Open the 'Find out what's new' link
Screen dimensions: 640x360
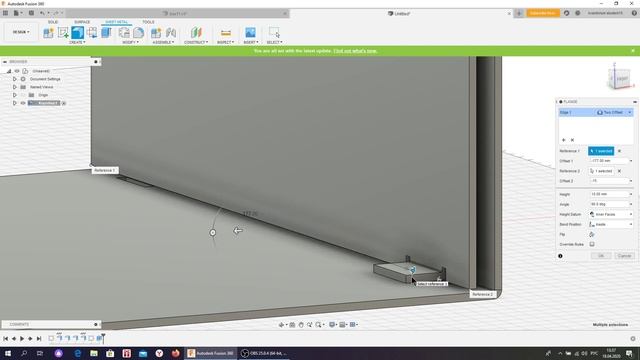tap(355, 51)
